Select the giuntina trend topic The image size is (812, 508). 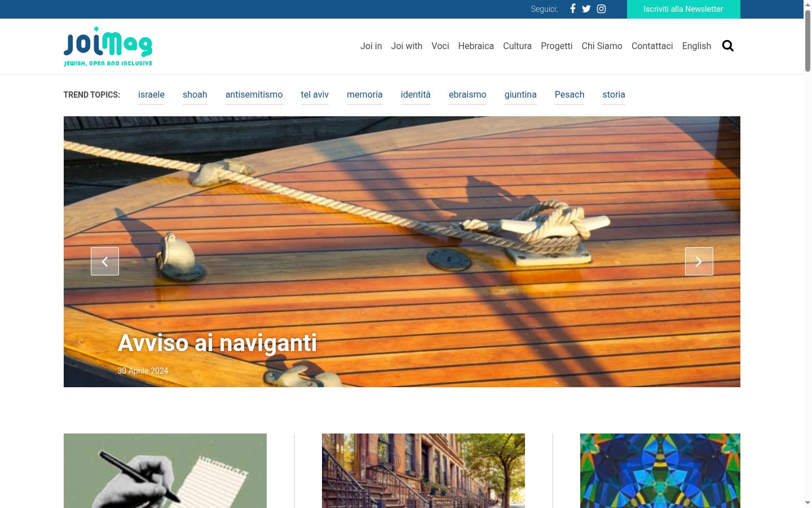coord(520,95)
